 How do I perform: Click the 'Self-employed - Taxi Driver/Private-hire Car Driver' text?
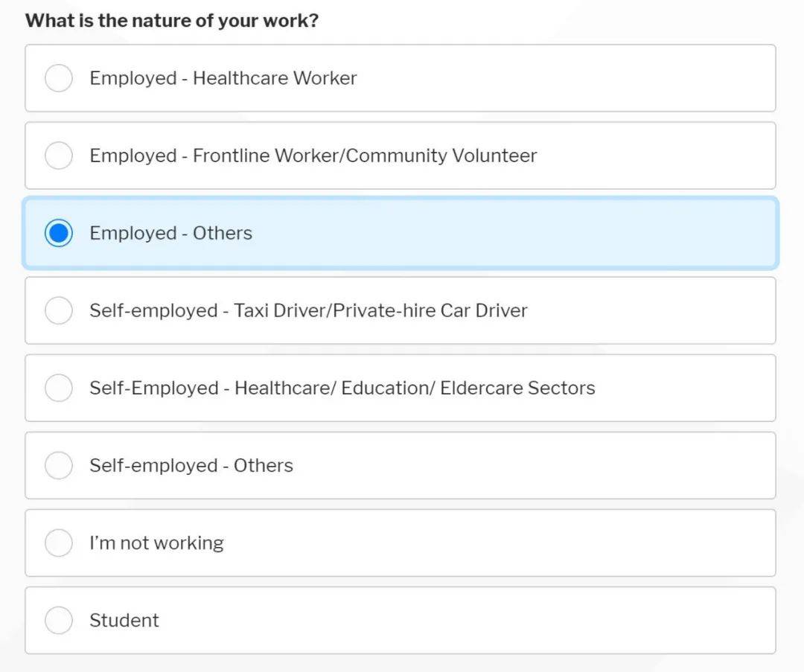(x=308, y=310)
